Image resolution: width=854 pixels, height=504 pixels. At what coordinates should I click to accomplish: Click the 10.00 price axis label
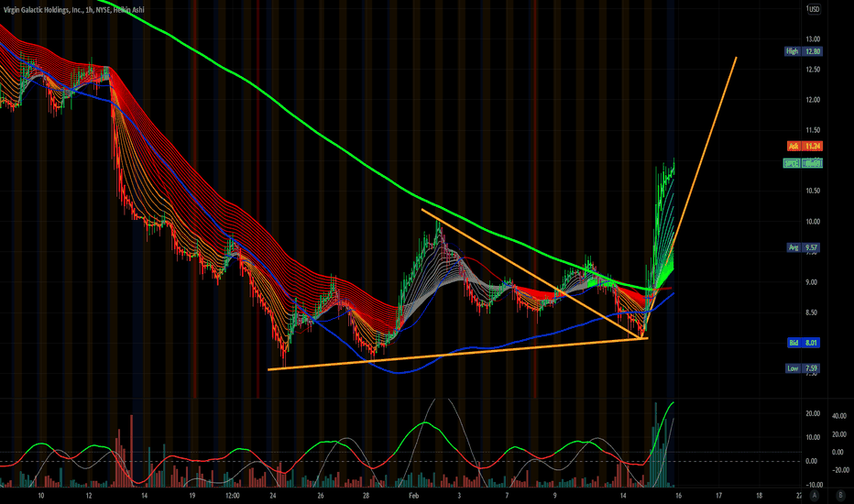pyautogui.click(x=813, y=222)
